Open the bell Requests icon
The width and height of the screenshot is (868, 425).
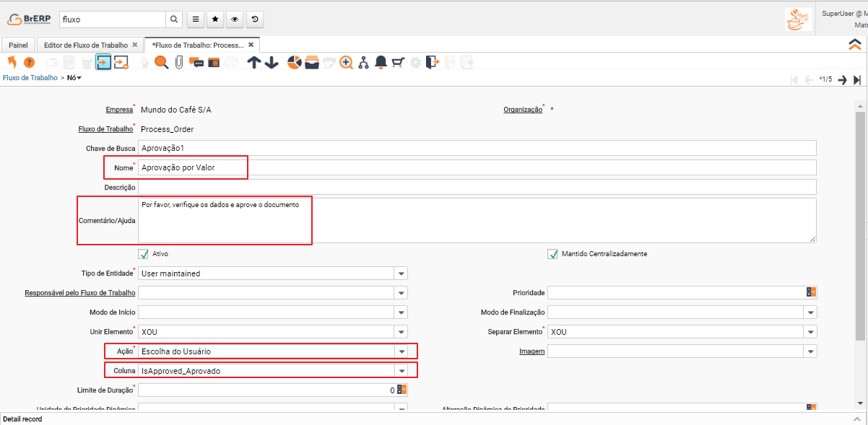tap(381, 63)
